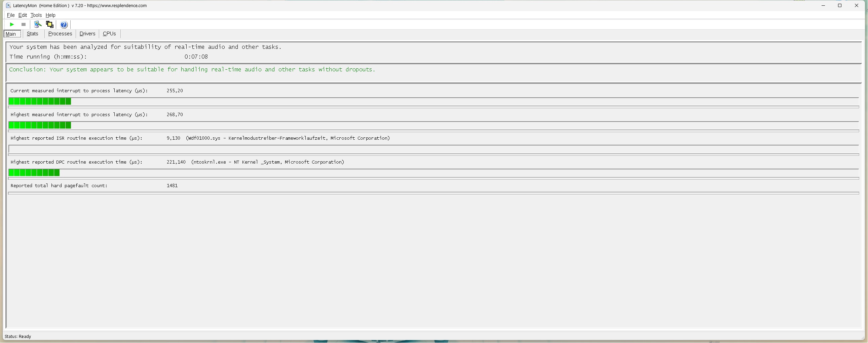Image resolution: width=868 pixels, height=343 pixels.
Task: Open the options tool icon in toolbar
Action: pyautogui.click(x=38, y=24)
